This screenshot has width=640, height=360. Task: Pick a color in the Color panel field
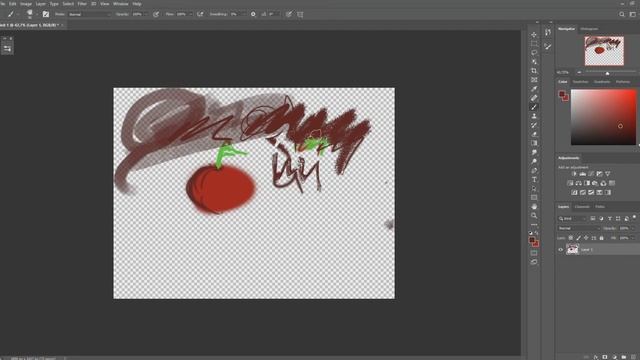pyautogui.click(x=603, y=117)
